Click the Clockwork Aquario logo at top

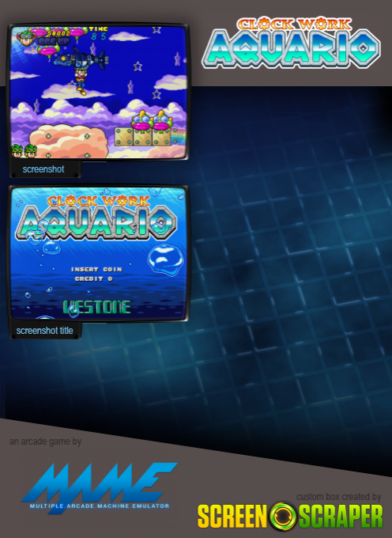tap(292, 42)
